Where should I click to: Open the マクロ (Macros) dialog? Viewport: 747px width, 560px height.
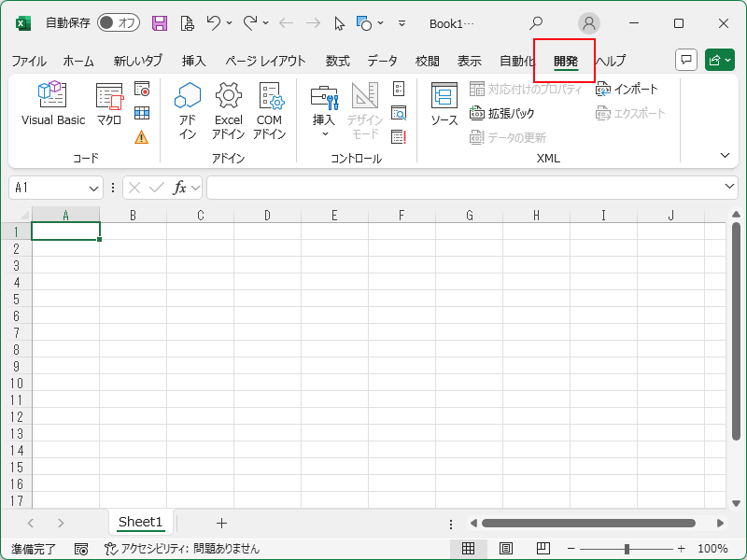pyautogui.click(x=109, y=104)
